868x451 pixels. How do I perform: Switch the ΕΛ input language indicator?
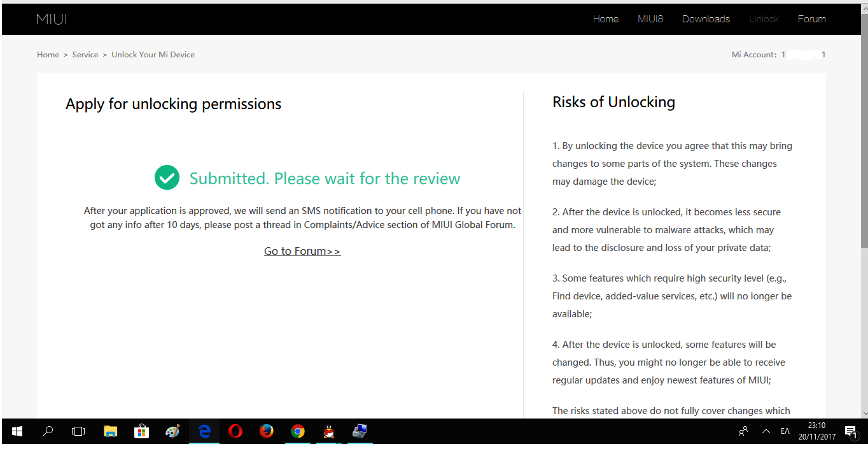click(x=785, y=431)
